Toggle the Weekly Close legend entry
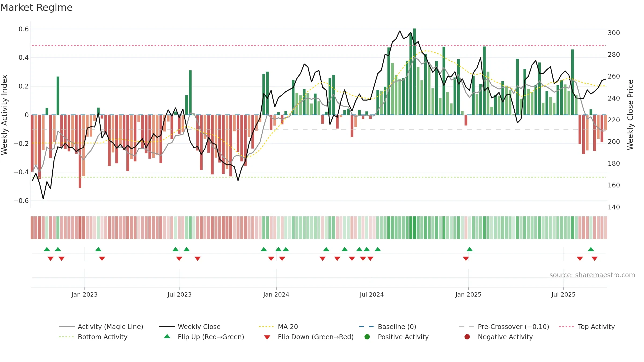Image resolution: width=644 pixels, height=362 pixels. click(190, 327)
